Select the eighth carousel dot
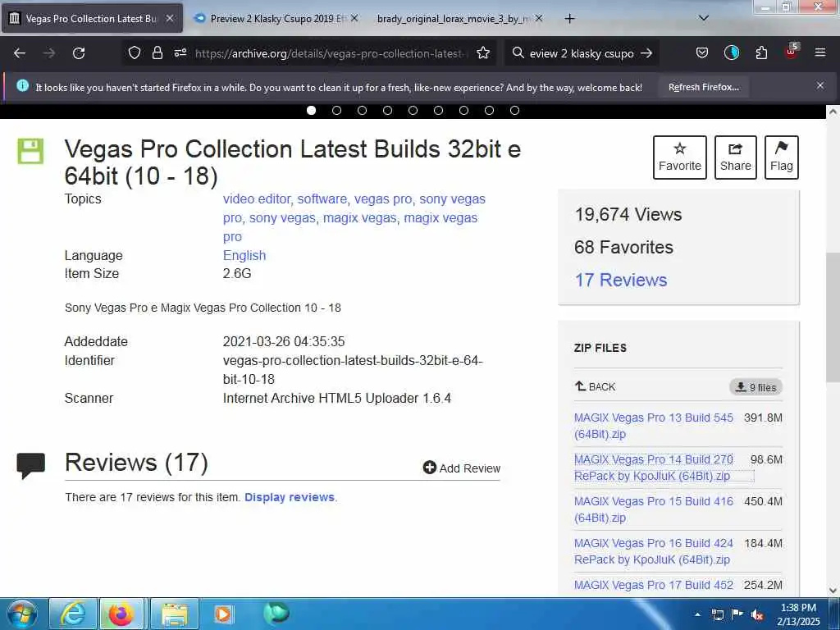This screenshot has width=840, height=630. (489, 111)
